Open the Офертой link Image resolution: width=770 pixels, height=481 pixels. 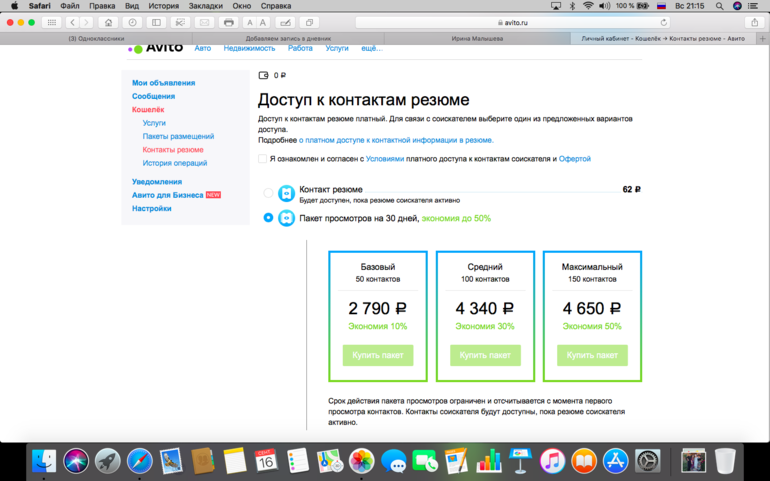click(574, 158)
